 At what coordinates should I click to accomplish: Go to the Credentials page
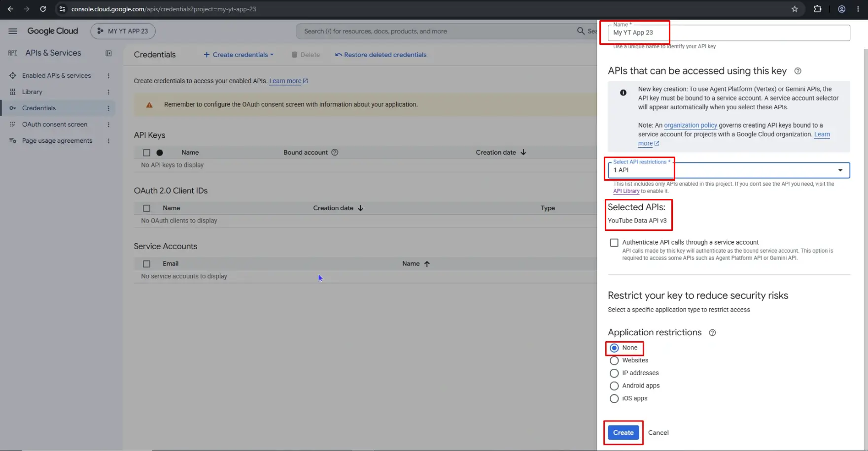(39, 108)
